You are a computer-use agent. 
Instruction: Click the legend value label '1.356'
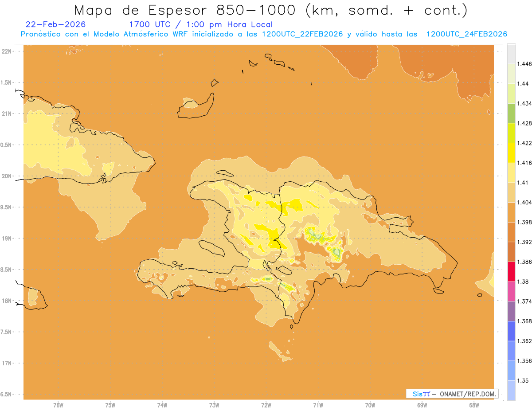(x=524, y=361)
